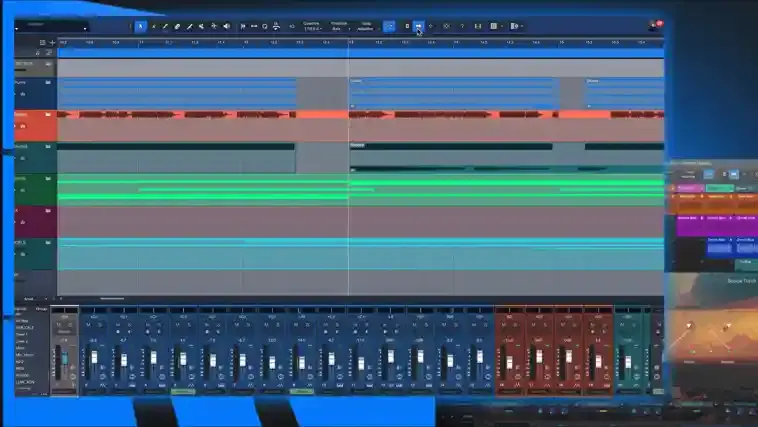Mute the first red mixer channel

[504, 325]
